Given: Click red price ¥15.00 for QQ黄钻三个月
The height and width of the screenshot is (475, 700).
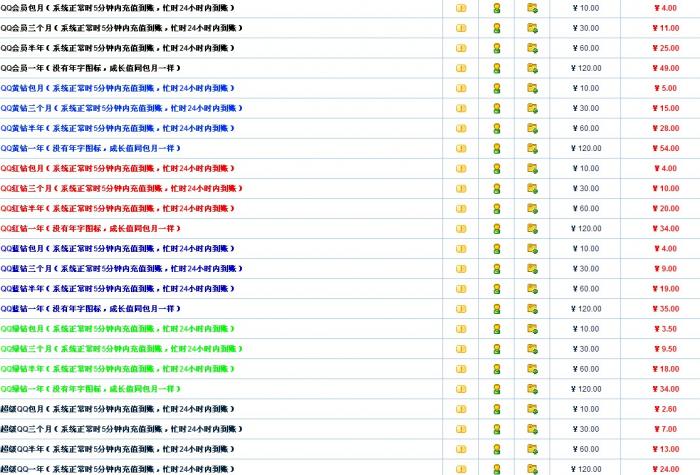Looking at the screenshot, I should [666, 108].
